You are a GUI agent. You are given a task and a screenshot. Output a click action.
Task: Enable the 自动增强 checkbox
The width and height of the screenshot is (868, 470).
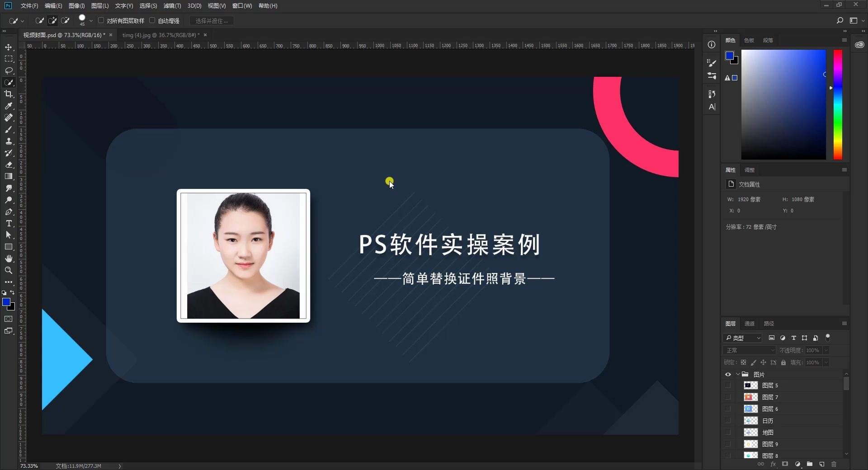point(152,20)
